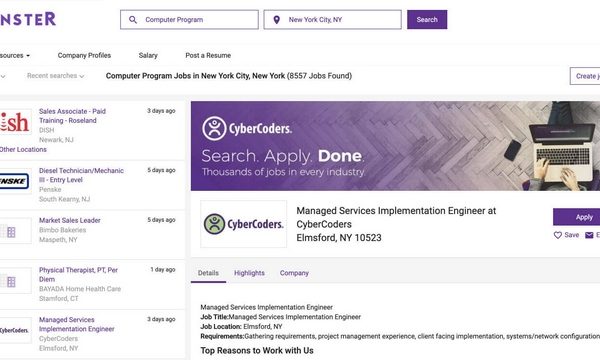Click the envelope email icon

pos(589,235)
